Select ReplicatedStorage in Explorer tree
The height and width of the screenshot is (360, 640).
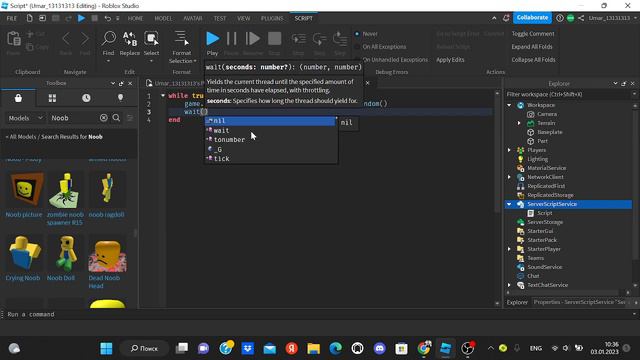coord(550,195)
